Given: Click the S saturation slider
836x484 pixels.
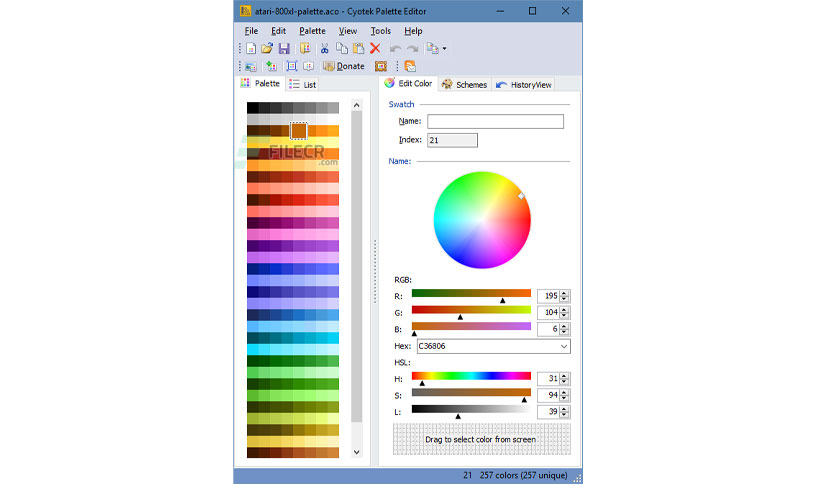Looking at the screenshot, I should click(x=471, y=394).
